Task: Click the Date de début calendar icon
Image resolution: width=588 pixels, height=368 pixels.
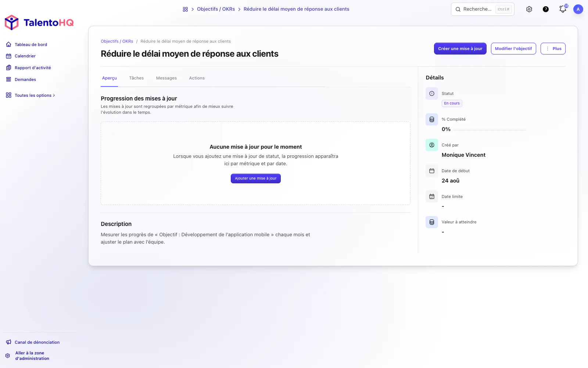Action: click(432, 171)
